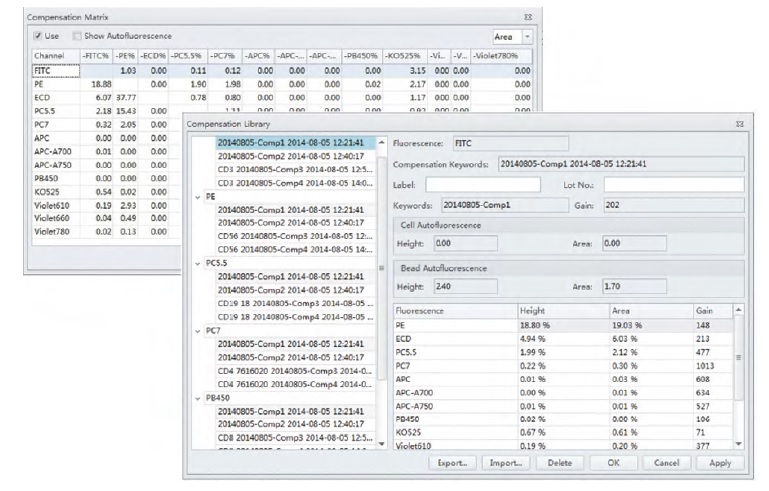Click the Delete button
Image resolution: width=769 pixels, height=491 pixels.
(x=560, y=463)
